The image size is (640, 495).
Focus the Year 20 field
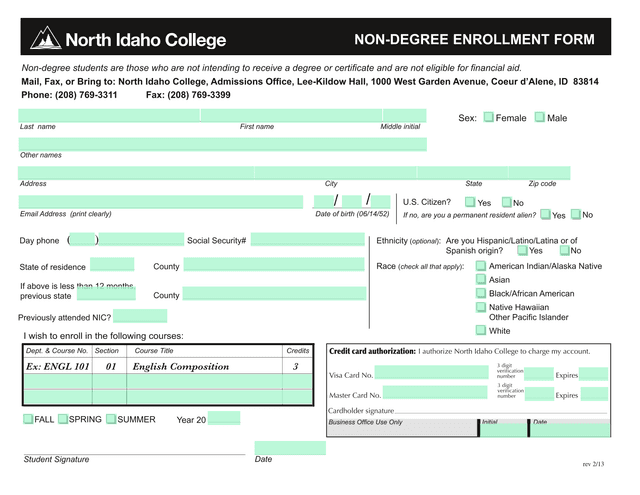click(x=224, y=418)
